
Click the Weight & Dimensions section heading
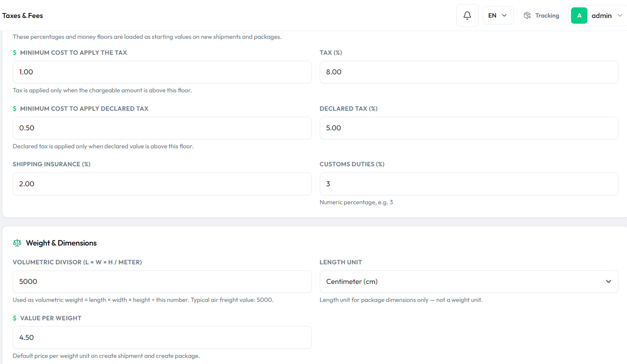pyautogui.click(x=61, y=243)
